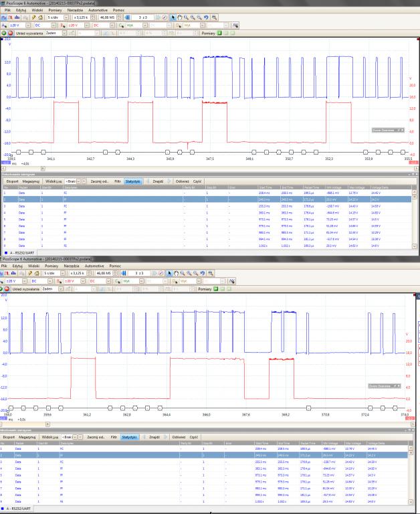Image resolution: width=420 pixels, height=514 pixels.
Task: Open timebase 5 s/div dropdown, top window
Action: coord(66,17)
